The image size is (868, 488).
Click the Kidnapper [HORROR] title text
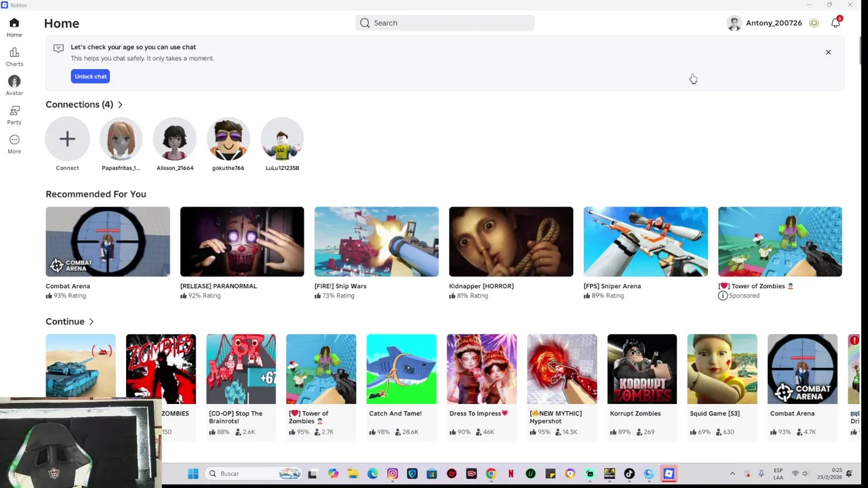click(481, 286)
